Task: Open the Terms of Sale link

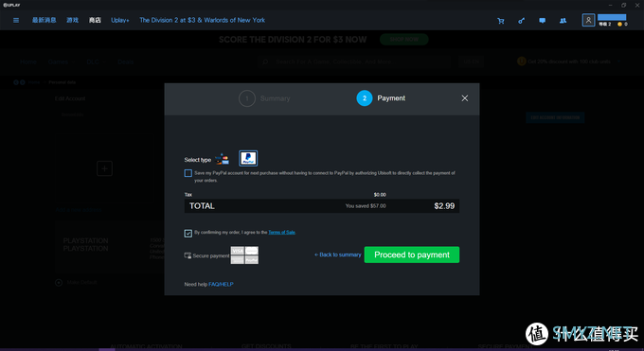Action: point(281,233)
